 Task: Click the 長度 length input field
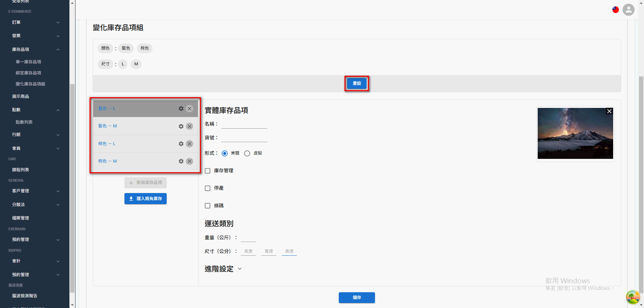coord(248,251)
